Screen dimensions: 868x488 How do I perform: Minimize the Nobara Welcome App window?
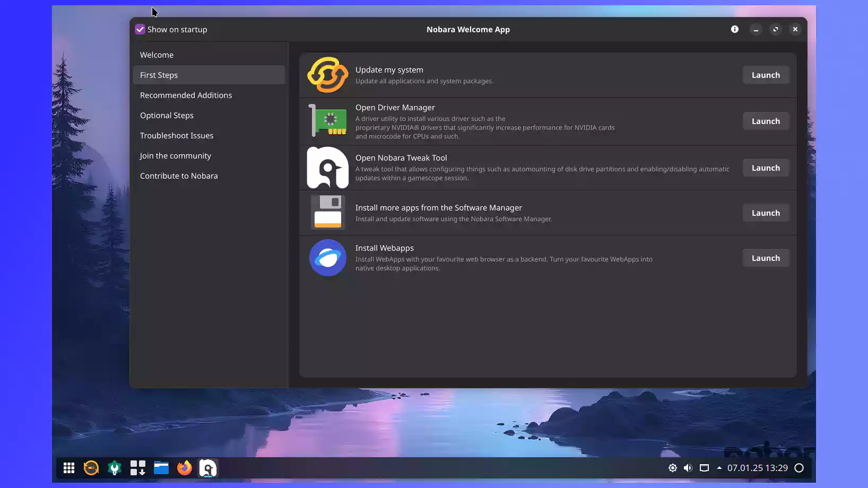tap(756, 30)
